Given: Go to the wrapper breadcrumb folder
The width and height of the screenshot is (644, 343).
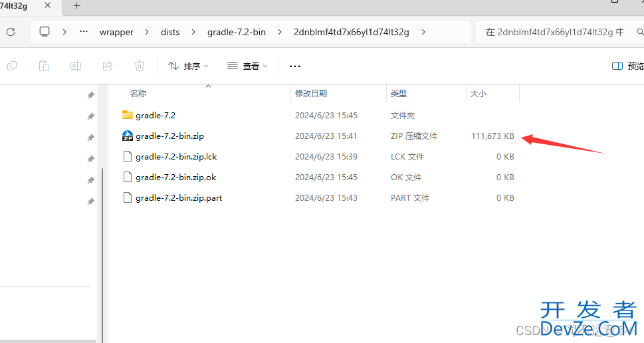Looking at the screenshot, I should pyautogui.click(x=116, y=32).
